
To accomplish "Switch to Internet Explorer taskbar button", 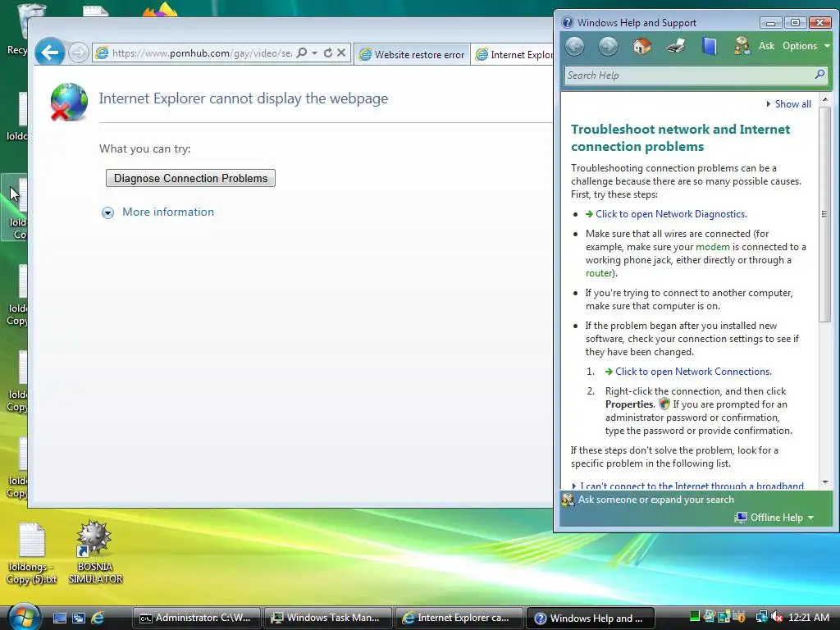I will coord(459,619).
